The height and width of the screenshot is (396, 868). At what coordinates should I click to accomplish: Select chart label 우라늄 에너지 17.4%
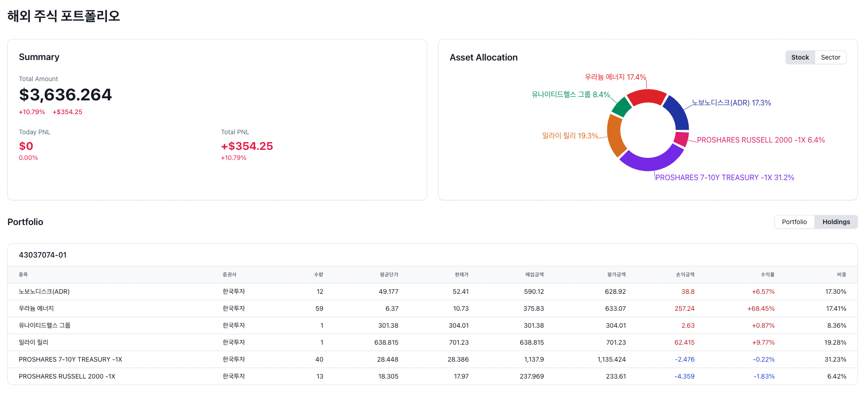[615, 77]
